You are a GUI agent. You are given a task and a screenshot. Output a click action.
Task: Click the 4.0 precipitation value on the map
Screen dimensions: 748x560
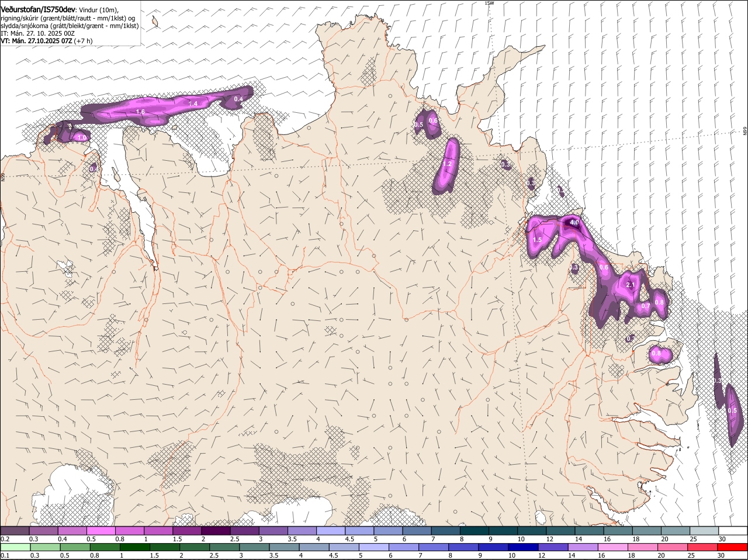[574, 222]
